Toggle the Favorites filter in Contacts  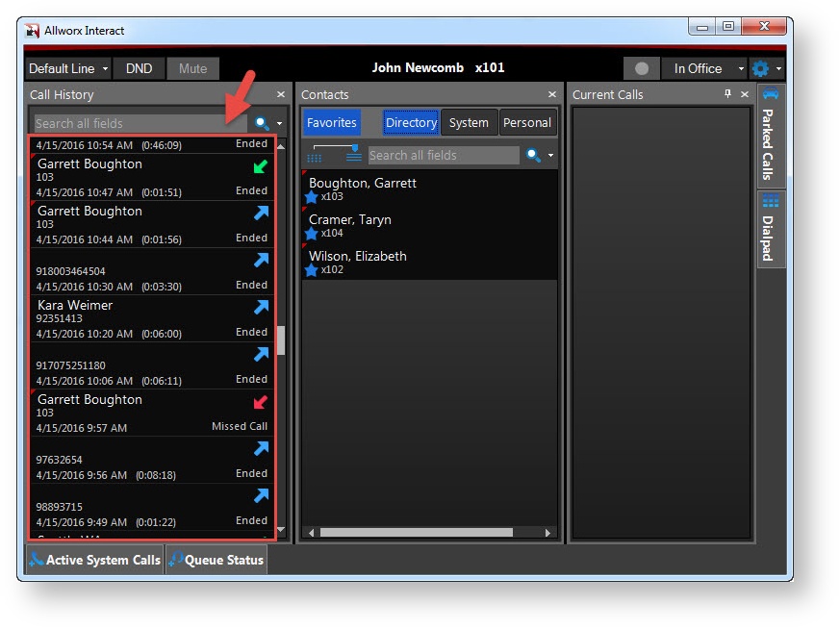tap(331, 123)
